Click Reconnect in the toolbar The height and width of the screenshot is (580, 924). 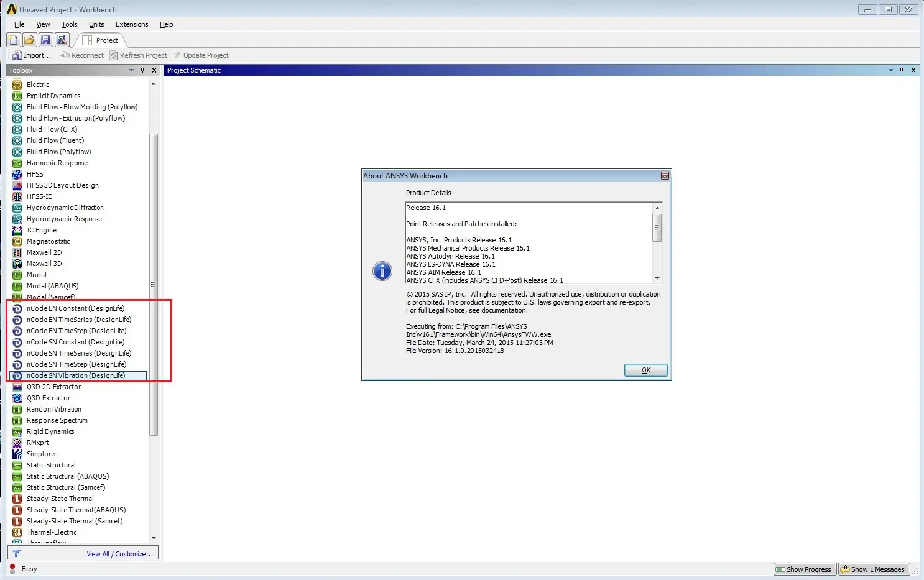coord(82,55)
